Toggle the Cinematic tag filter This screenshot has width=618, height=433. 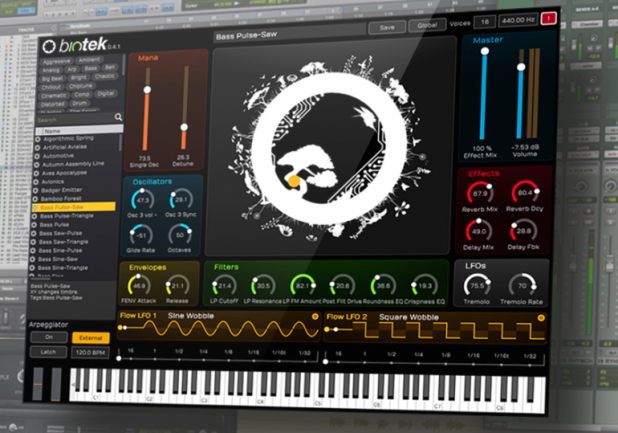pyautogui.click(x=54, y=96)
